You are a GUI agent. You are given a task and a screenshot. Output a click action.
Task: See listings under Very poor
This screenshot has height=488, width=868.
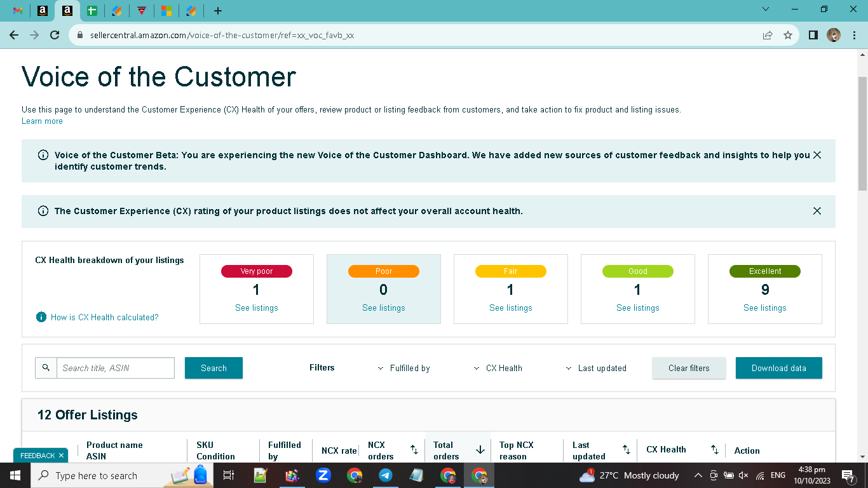[x=257, y=308]
